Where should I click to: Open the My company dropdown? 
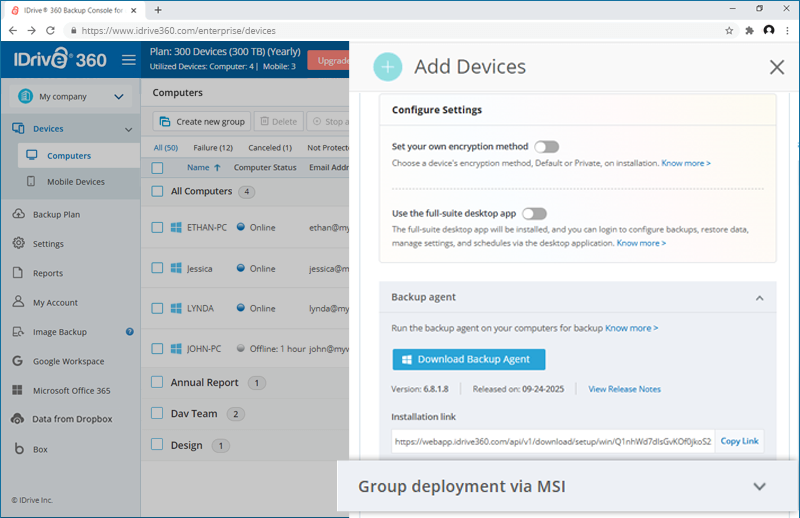[x=70, y=96]
